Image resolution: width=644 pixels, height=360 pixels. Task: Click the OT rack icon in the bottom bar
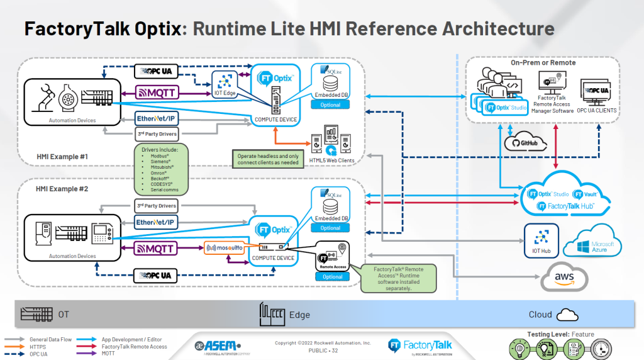tap(36, 315)
